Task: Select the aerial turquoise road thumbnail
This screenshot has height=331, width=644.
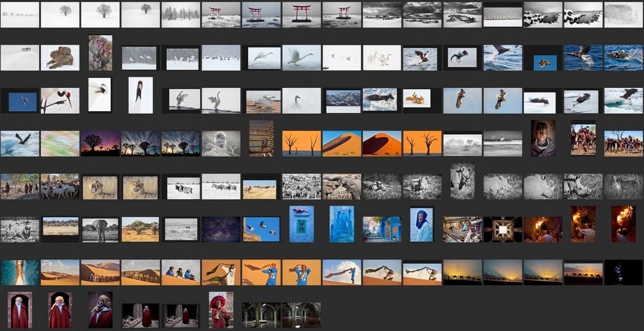Action: click(20, 272)
